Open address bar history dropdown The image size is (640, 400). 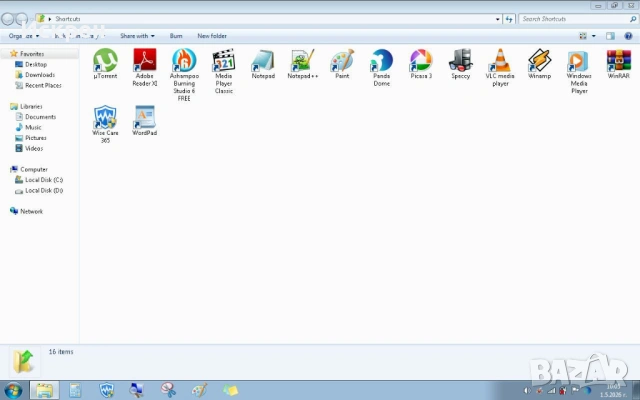click(497, 19)
